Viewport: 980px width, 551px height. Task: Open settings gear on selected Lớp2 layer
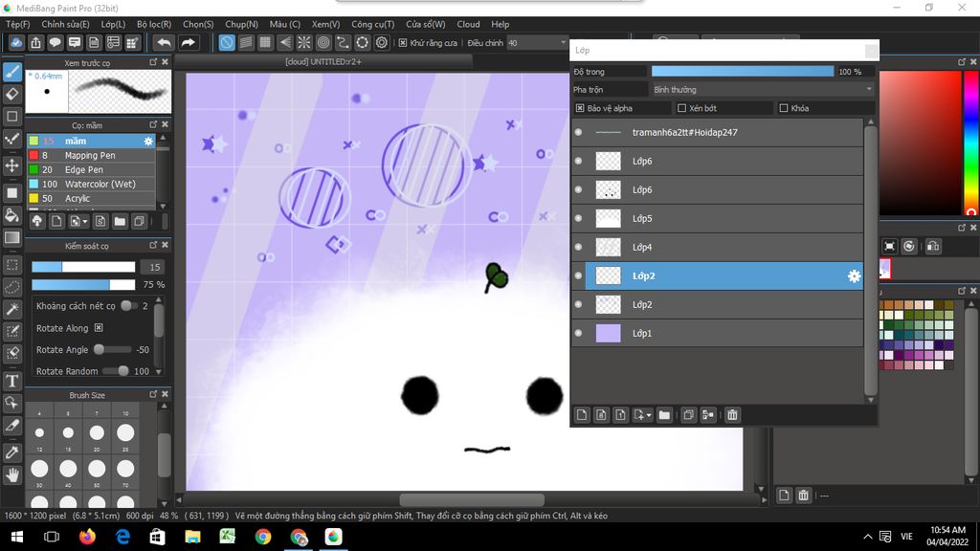(854, 276)
